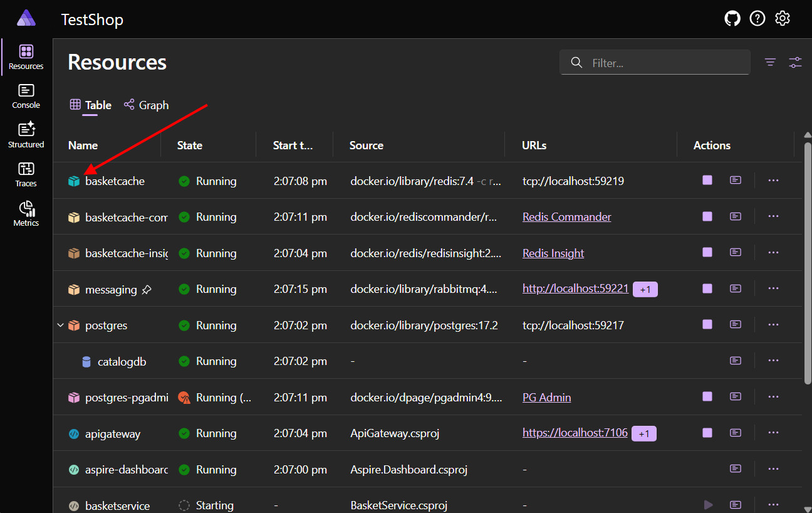
Task: Start the basketservice resource with the play icon
Action: (708, 504)
